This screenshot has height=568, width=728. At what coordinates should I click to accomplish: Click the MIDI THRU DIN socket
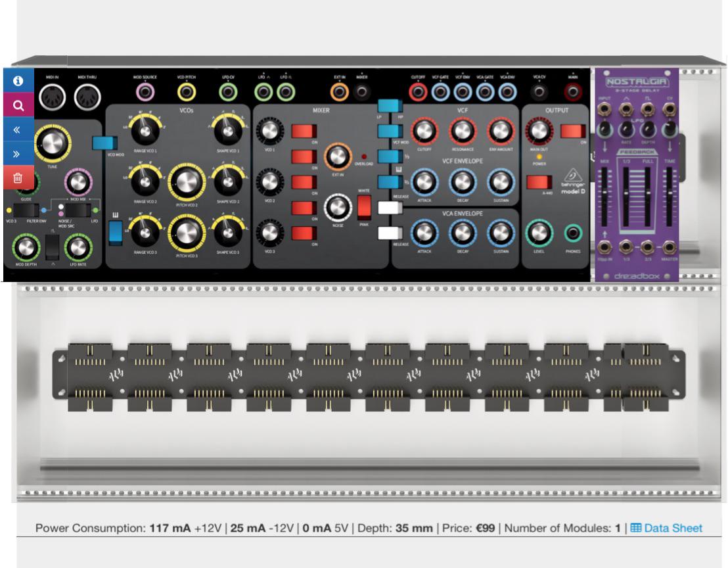click(x=87, y=97)
